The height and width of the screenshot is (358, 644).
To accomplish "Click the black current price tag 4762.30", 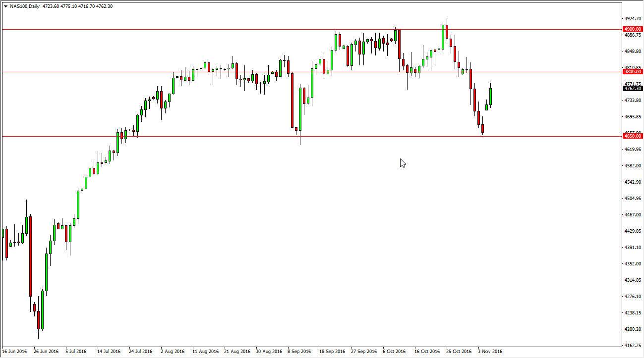I will [x=633, y=89].
